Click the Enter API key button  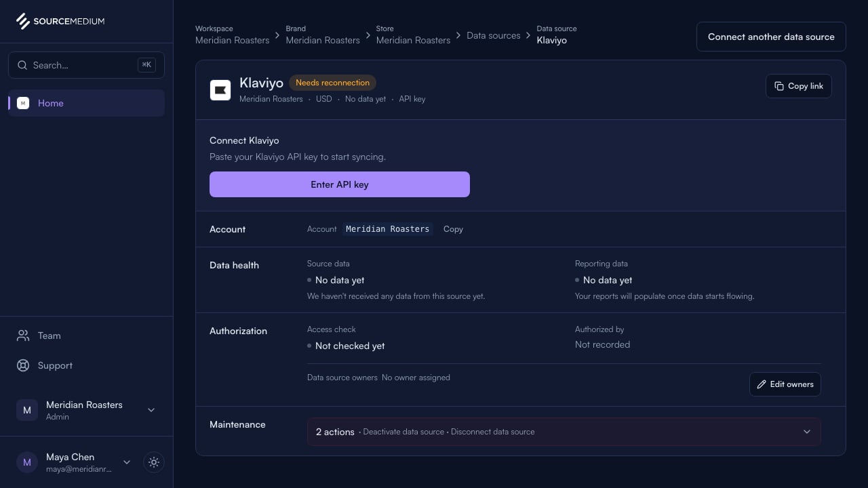[340, 184]
